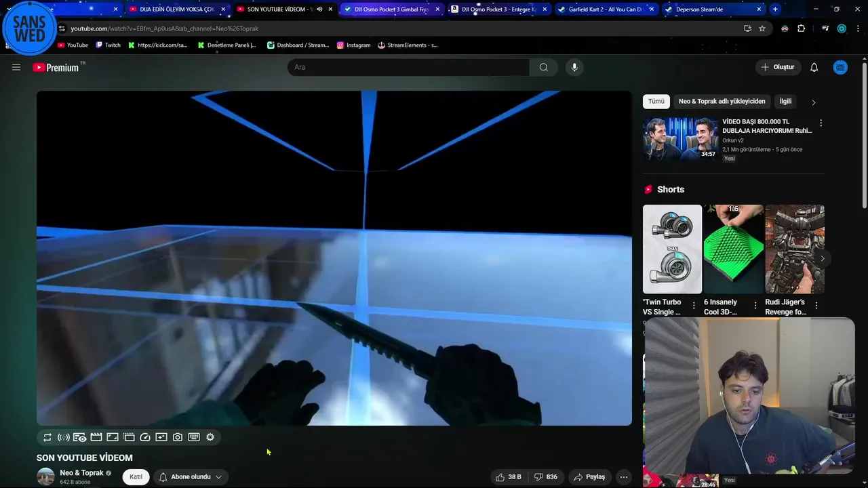This screenshot has height=488, width=868.
Task: Click the search magnifier button
Action: pos(544,67)
